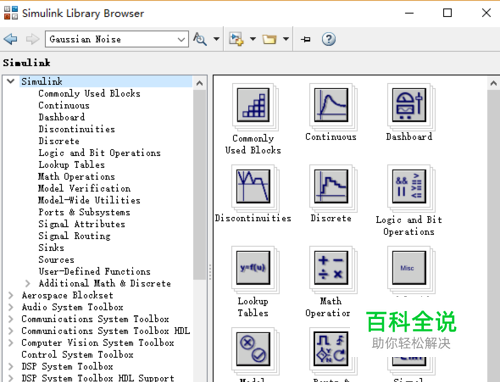500x382 pixels.
Task: Open new model dropdown arrow
Action: [x=253, y=39]
